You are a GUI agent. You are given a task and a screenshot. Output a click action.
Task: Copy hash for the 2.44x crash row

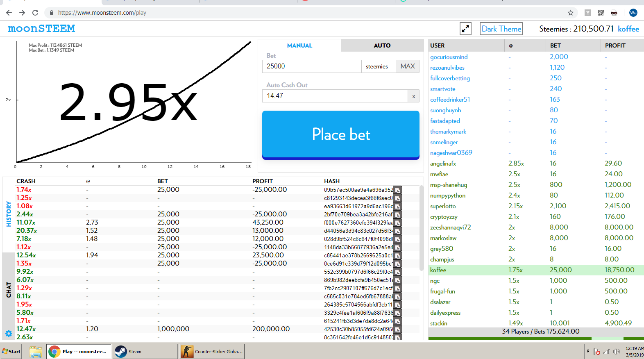397,214
